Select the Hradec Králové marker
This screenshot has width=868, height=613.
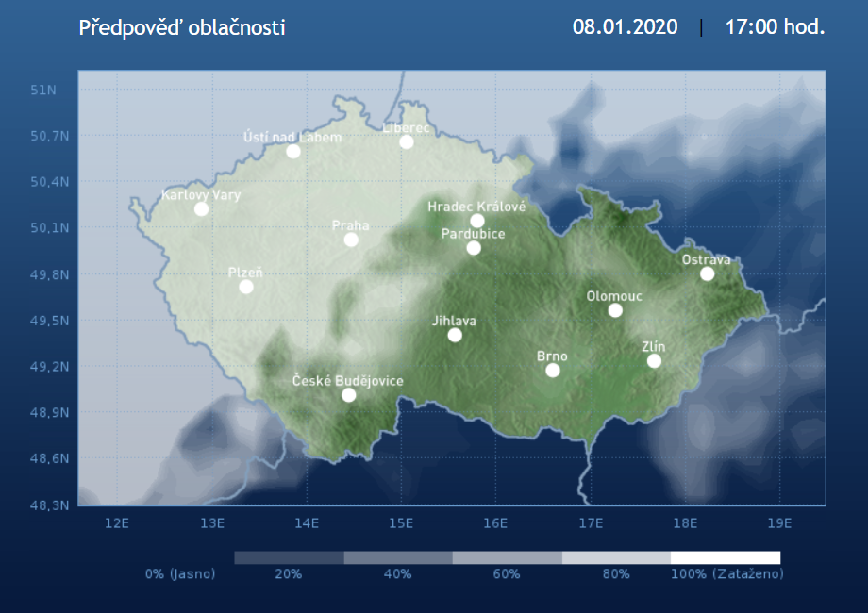point(477,221)
